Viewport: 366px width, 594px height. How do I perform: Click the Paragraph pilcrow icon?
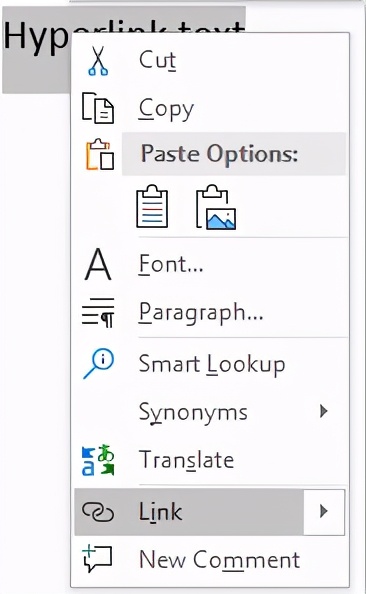tap(98, 313)
